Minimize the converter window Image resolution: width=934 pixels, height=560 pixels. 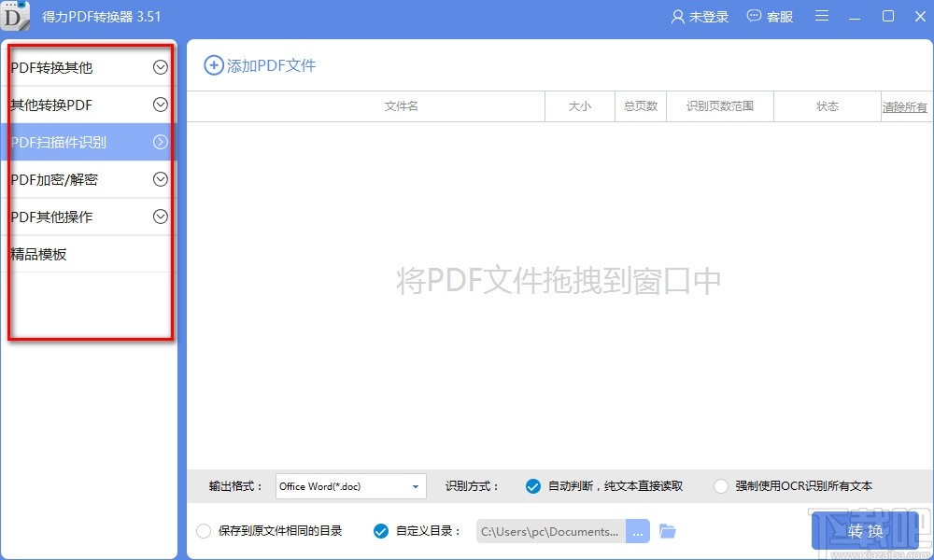click(855, 17)
